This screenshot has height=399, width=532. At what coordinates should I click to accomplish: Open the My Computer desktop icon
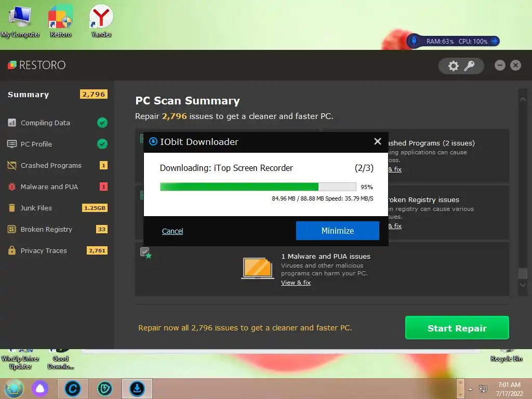coord(20,21)
